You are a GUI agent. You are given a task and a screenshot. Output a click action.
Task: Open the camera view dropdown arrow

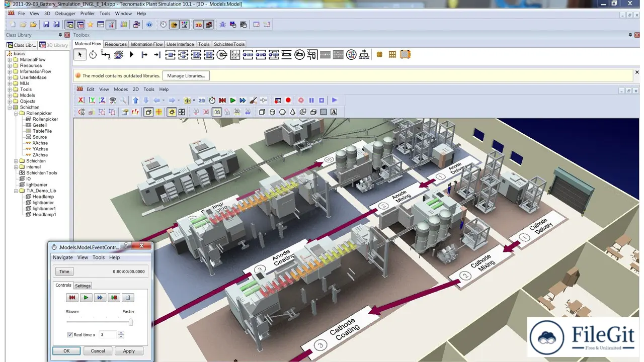click(194, 101)
